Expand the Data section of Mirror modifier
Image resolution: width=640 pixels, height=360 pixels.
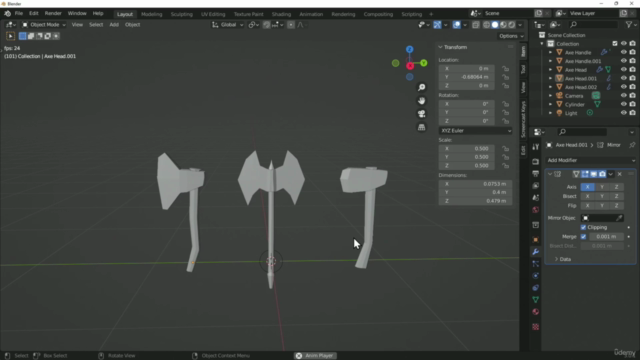[563, 259]
